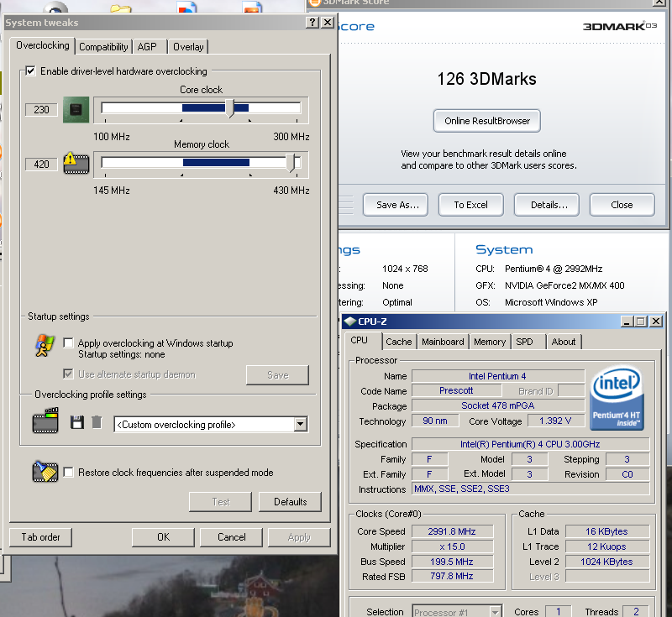Viewport: 672px width, 617px height.
Task: Click the Code Name value Prescott
Action: click(457, 390)
